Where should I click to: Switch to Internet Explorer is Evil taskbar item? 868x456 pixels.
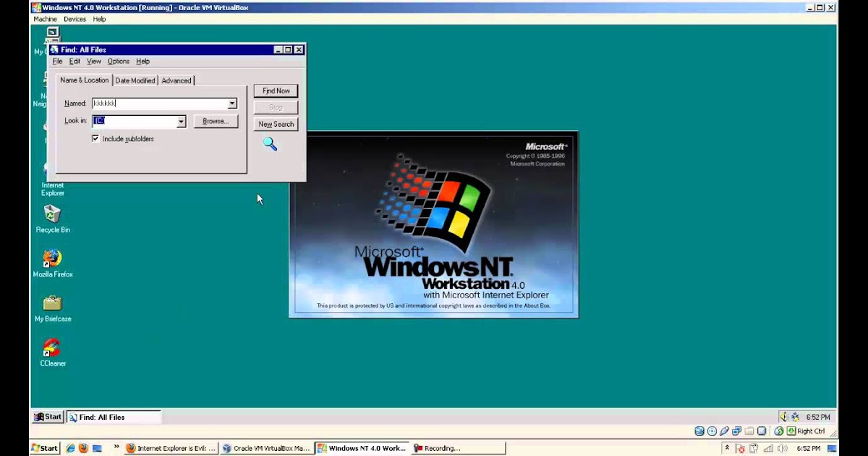click(171, 448)
